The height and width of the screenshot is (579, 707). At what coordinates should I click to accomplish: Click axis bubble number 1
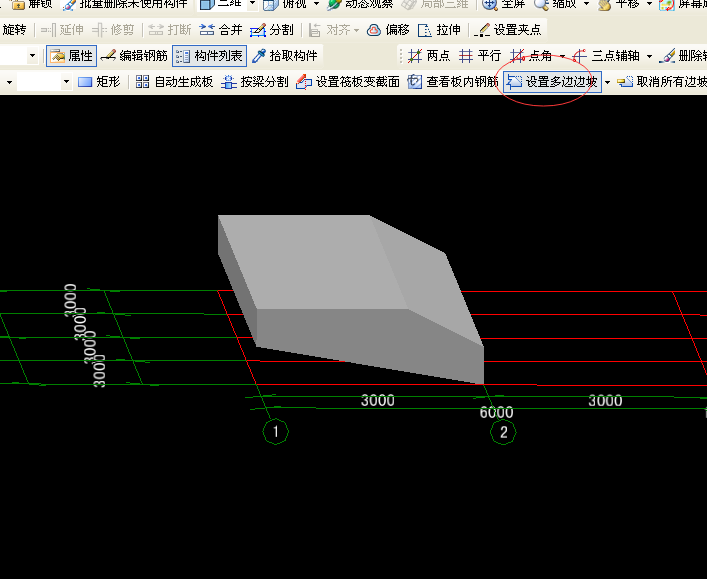tap(275, 432)
